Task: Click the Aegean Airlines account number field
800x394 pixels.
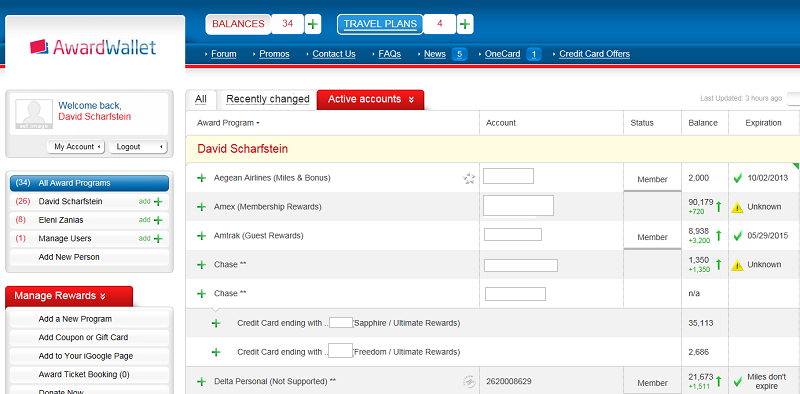Action: pos(508,176)
